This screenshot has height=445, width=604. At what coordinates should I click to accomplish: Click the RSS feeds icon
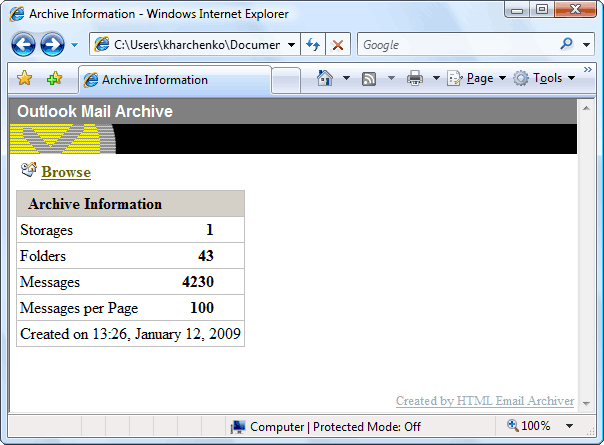369,79
